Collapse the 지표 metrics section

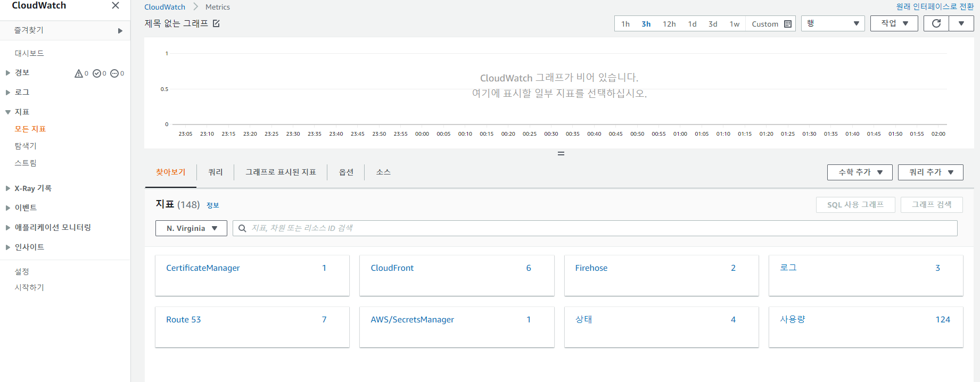point(7,112)
